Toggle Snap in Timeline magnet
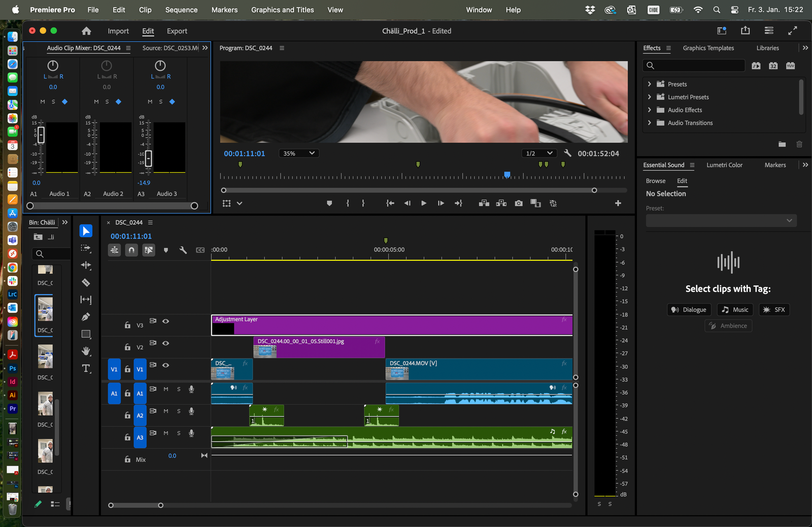This screenshot has height=527, width=812. pos(131,250)
